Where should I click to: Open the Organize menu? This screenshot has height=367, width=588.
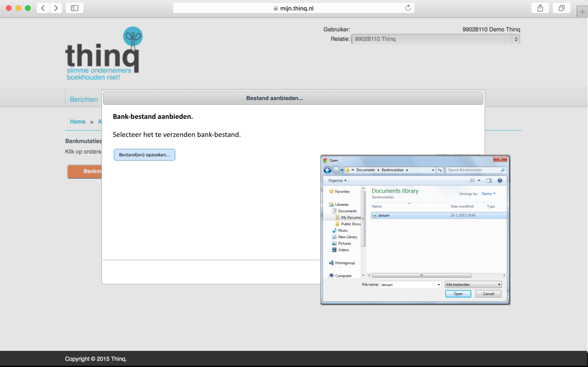click(x=337, y=181)
